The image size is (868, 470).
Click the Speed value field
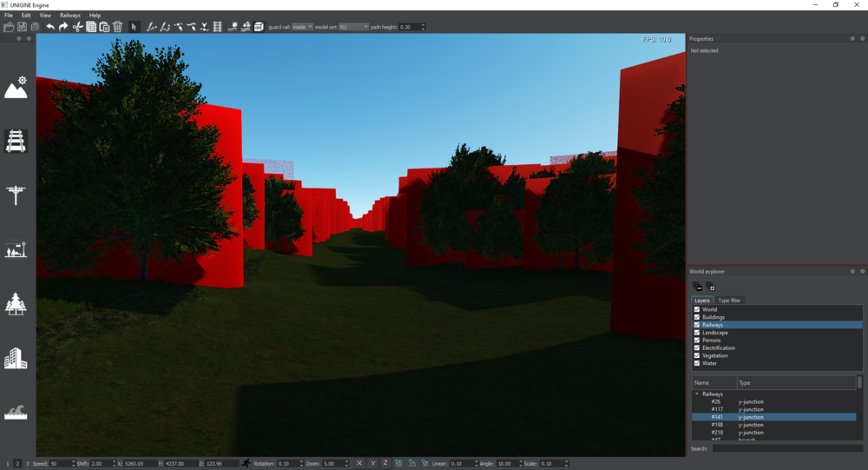[x=62, y=463]
